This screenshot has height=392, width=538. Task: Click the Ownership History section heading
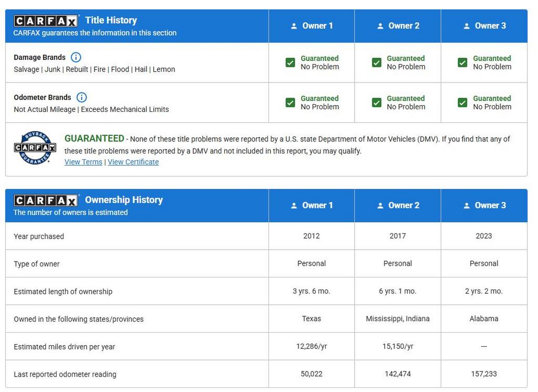[x=124, y=200]
